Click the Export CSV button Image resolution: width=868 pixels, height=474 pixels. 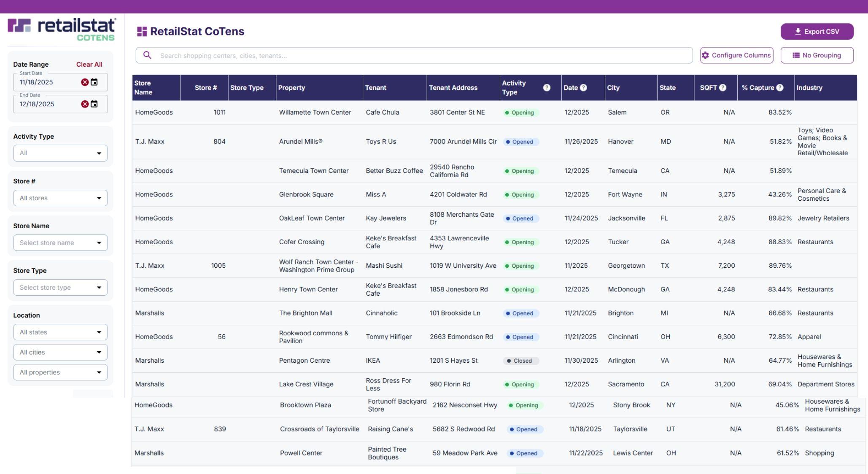click(x=817, y=32)
